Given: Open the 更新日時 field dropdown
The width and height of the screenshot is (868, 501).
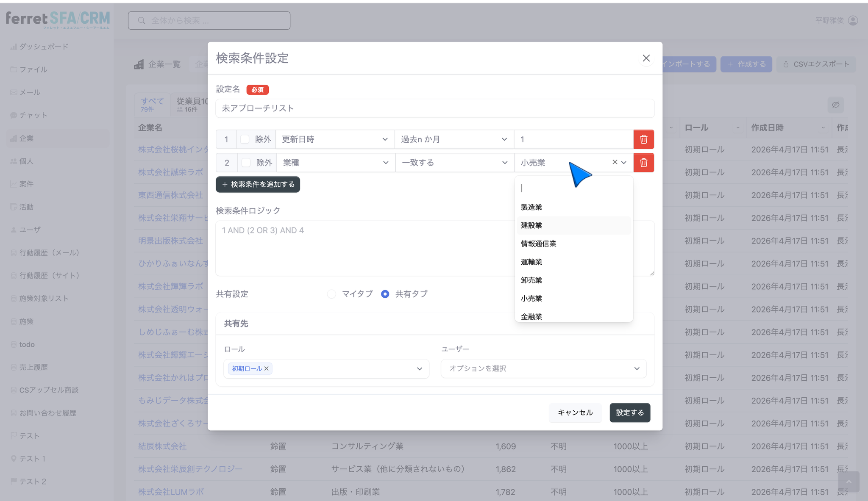Looking at the screenshot, I should [335, 139].
